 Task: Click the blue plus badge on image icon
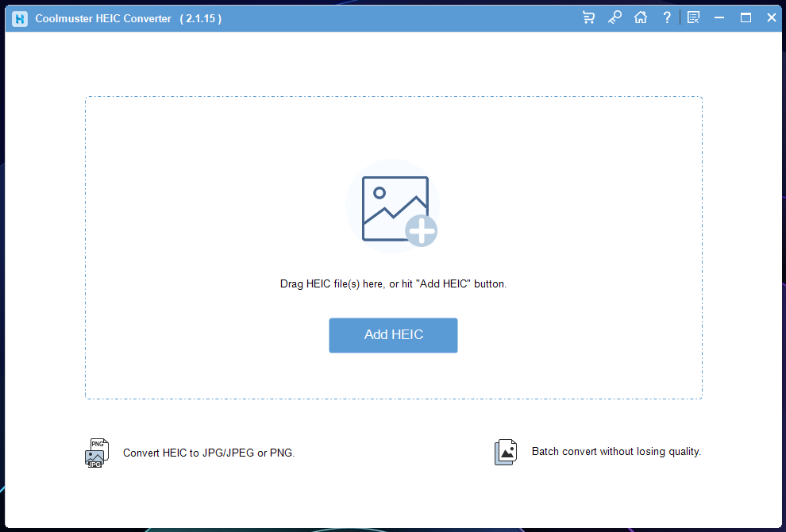[421, 231]
